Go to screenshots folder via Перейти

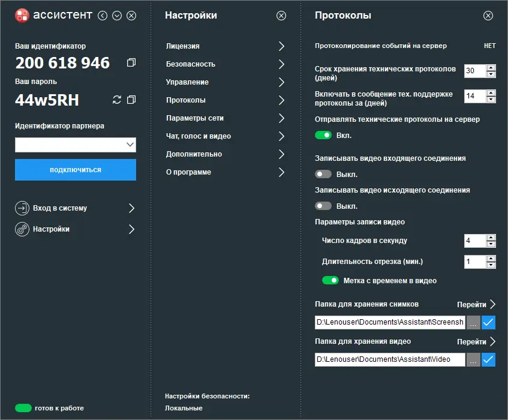tap(476, 304)
